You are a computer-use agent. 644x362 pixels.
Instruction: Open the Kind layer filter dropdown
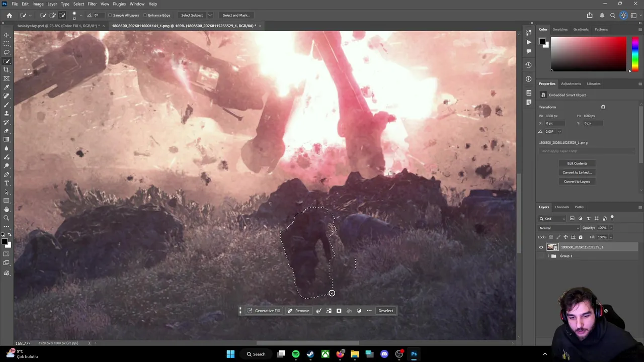pos(552,218)
